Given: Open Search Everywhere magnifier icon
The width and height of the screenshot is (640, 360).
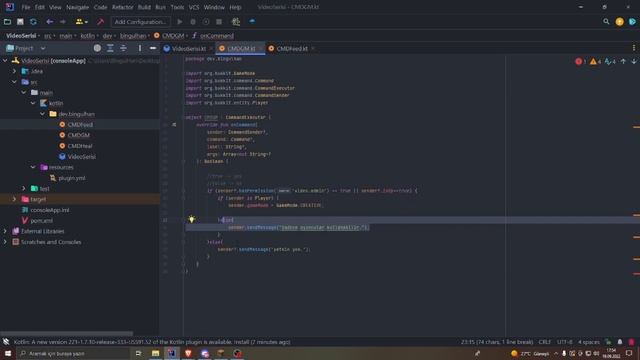Looking at the screenshot, I should pos(606,22).
